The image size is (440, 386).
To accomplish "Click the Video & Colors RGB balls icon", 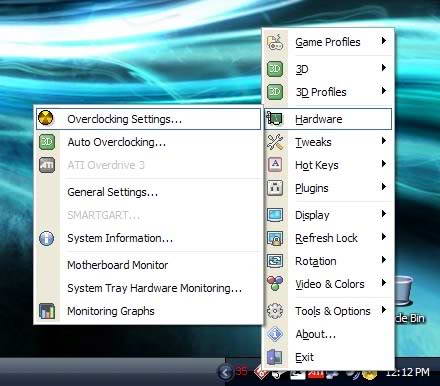I will 275,284.
